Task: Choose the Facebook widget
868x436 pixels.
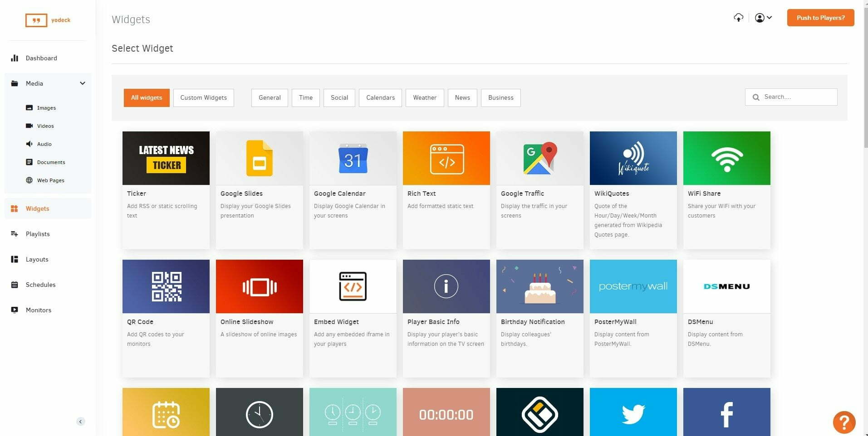Action: (727, 412)
